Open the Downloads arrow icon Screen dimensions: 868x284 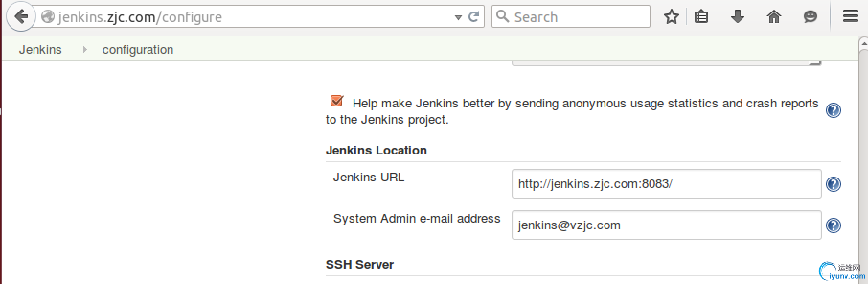(738, 17)
